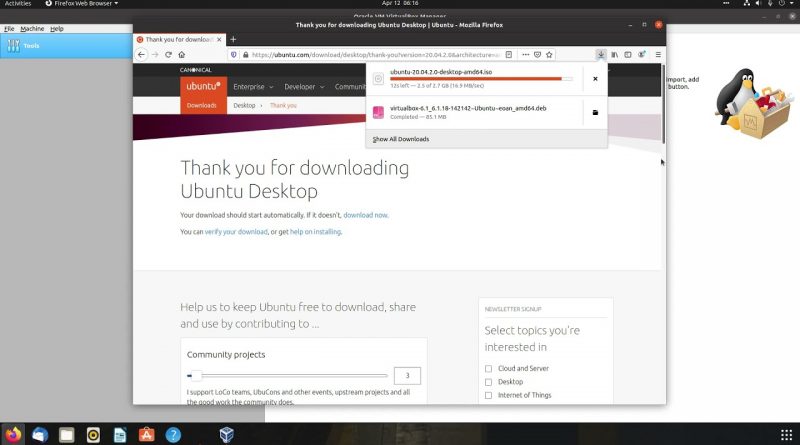This screenshot has height=445, width=800.
Task: Close the 'Thank you for download' tab
Action: click(219, 39)
